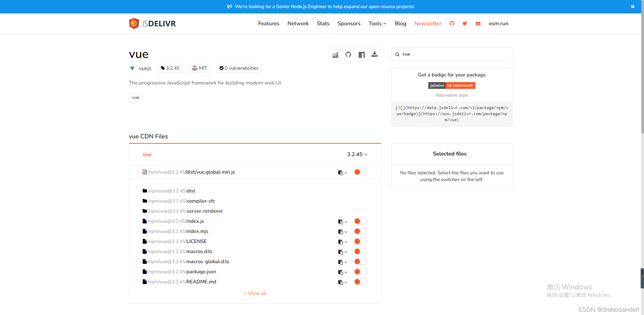Open the Discord icon in navigation bar
644x315 pixels.
coord(478,24)
